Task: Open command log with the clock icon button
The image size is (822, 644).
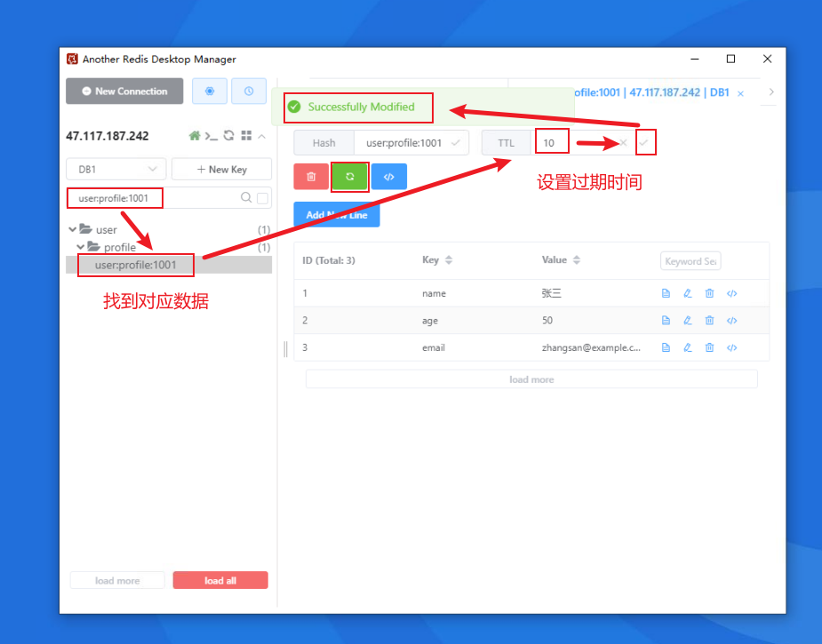Action: tap(249, 91)
